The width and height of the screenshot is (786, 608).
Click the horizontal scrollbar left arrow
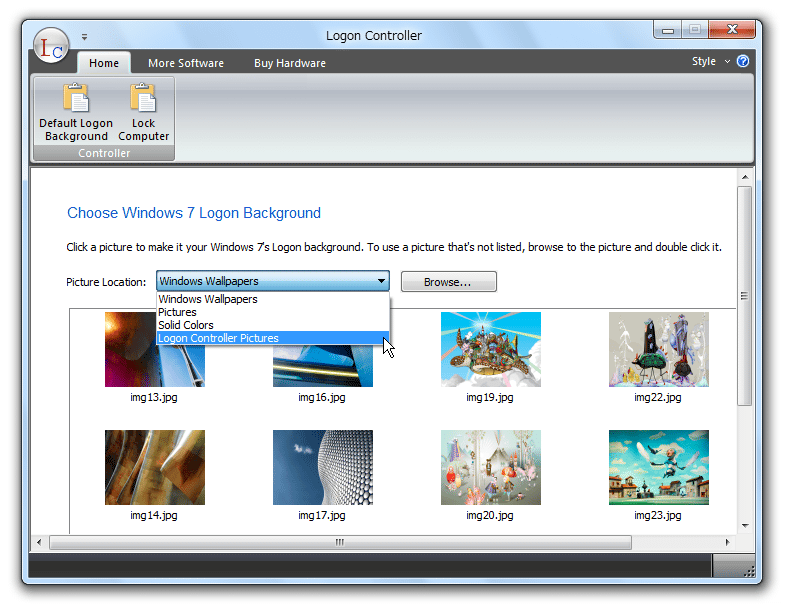pos(39,542)
